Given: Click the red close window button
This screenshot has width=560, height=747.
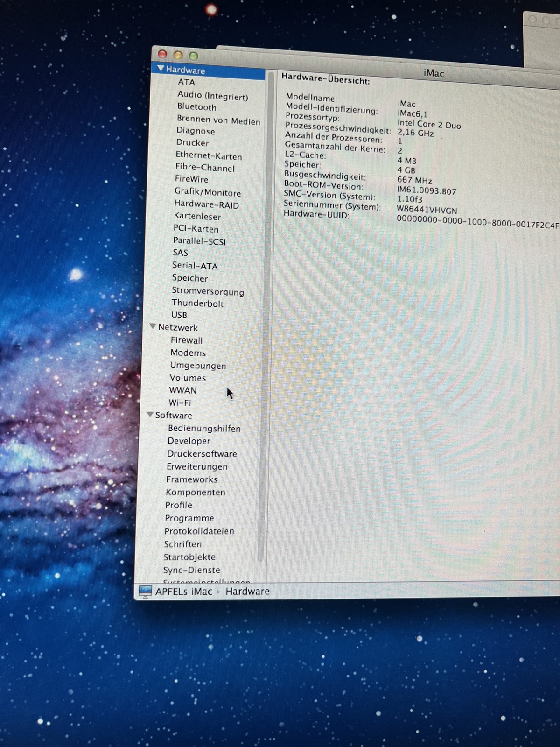Looking at the screenshot, I should 162,54.
